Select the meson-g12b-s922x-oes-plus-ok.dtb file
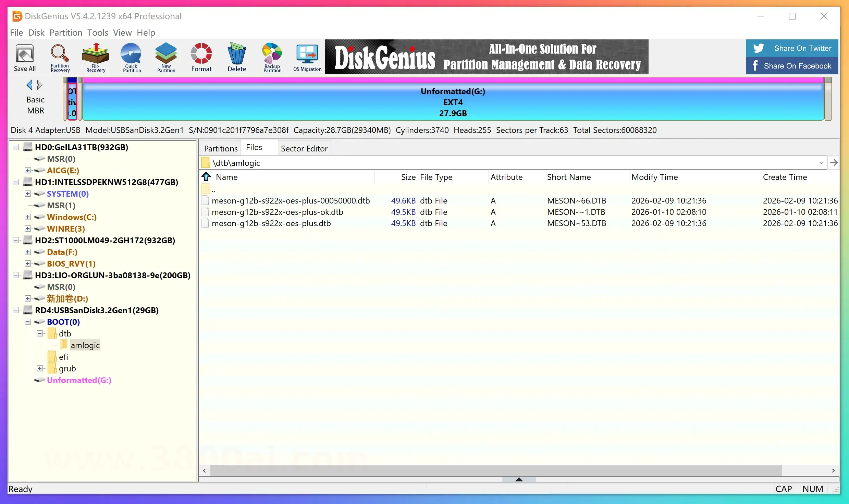This screenshot has width=849, height=504. click(x=277, y=212)
